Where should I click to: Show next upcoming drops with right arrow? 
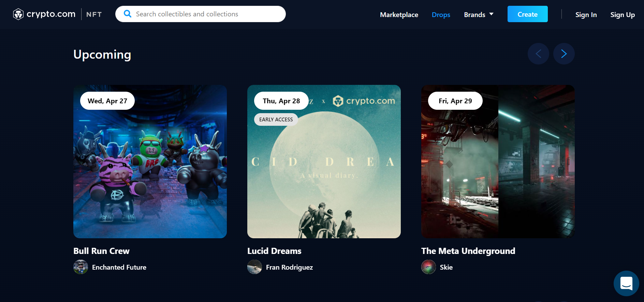pos(564,54)
